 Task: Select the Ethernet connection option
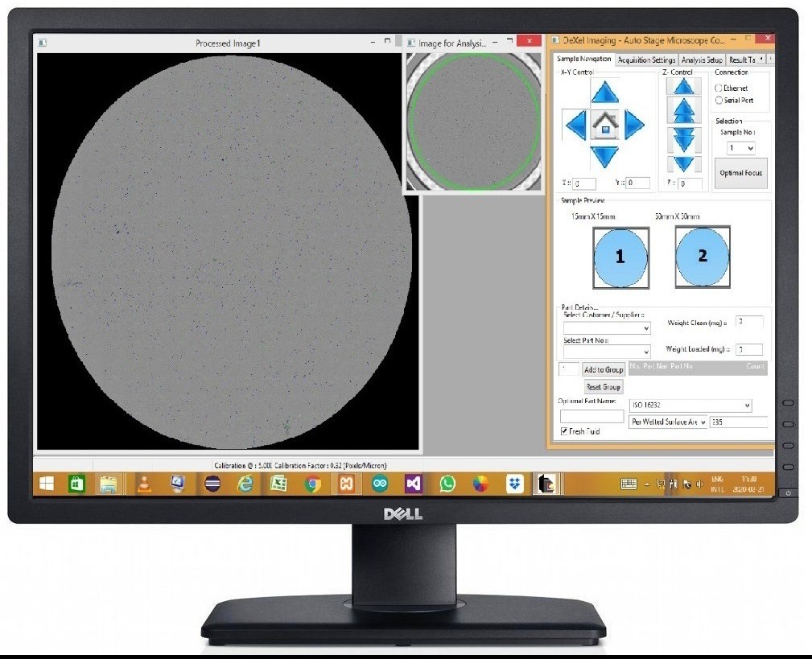(719, 88)
